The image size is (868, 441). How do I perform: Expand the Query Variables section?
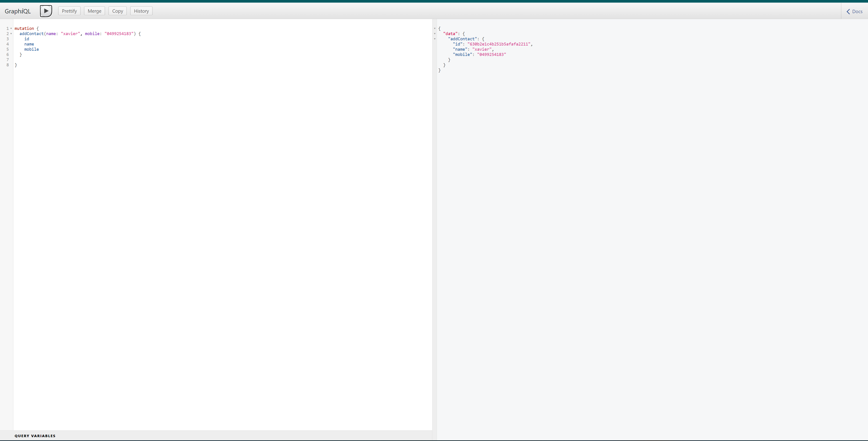pos(35,436)
